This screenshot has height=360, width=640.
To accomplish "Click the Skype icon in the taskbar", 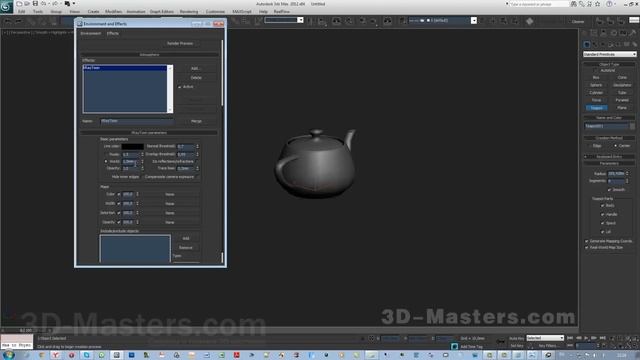I will (86, 355).
